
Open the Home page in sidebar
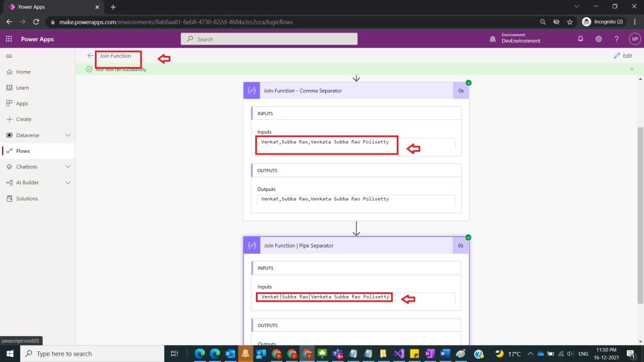23,72
